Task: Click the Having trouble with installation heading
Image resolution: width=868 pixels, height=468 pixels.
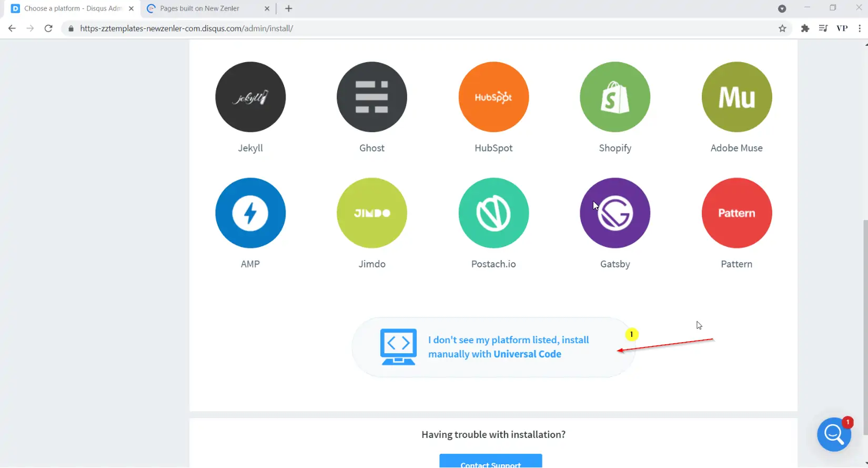Action: coord(493,434)
